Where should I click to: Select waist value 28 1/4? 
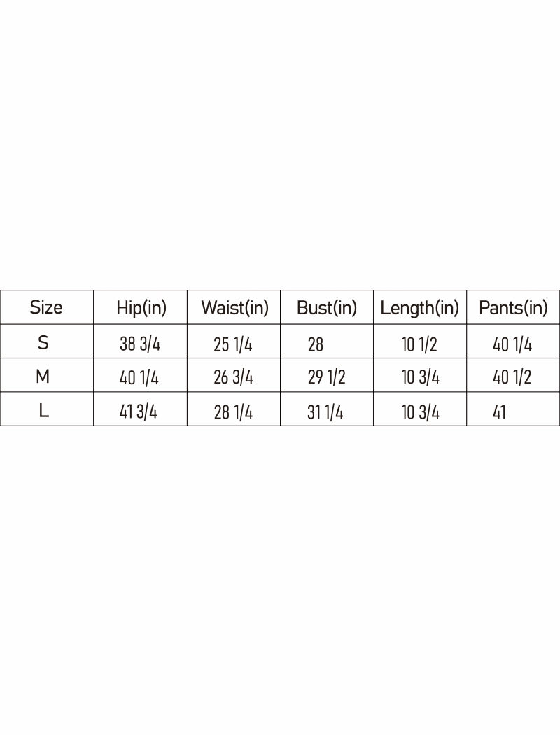[233, 412]
